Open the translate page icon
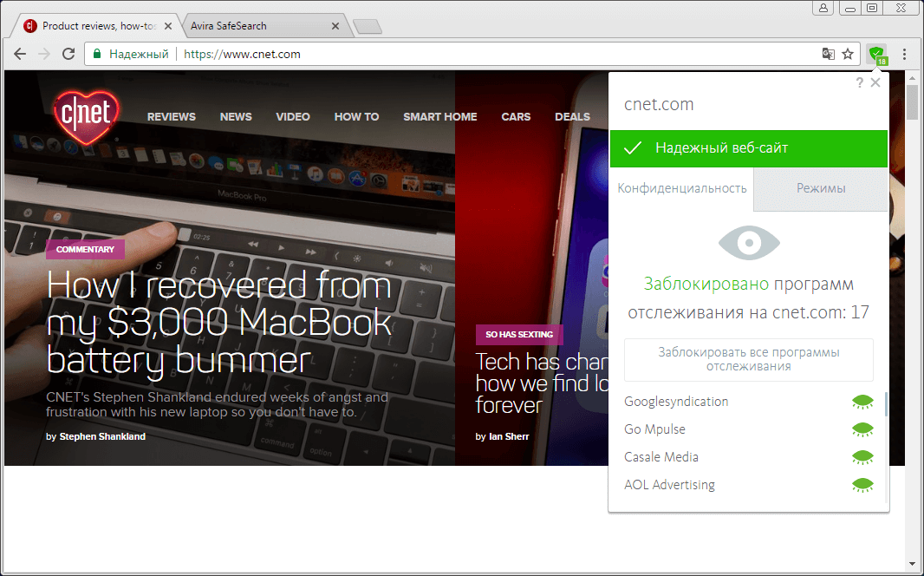Image resolution: width=924 pixels, height=576 pixels. click(x=828, y=55)
